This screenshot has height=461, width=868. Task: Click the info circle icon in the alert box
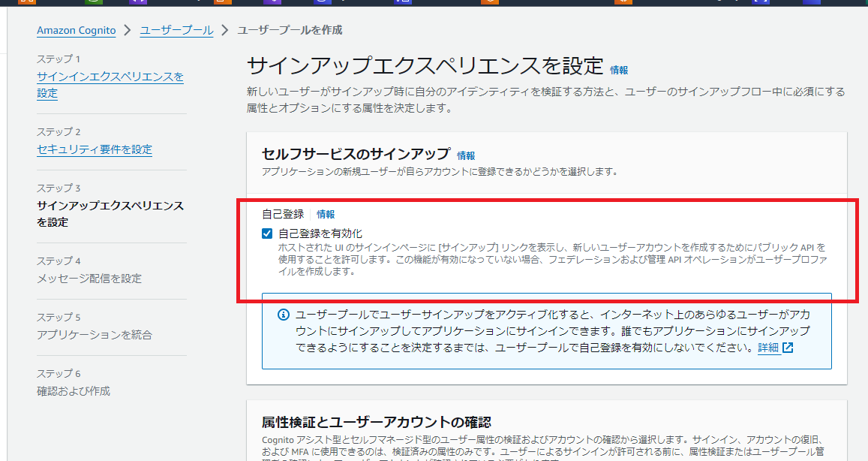[283, 315]
